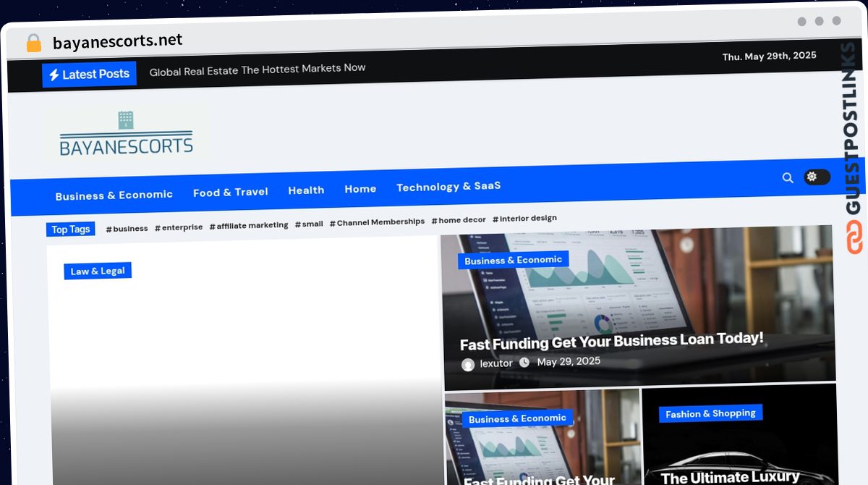Open the search magnifier icon in the navbar

pyautogui.click(x=788, y=177)
